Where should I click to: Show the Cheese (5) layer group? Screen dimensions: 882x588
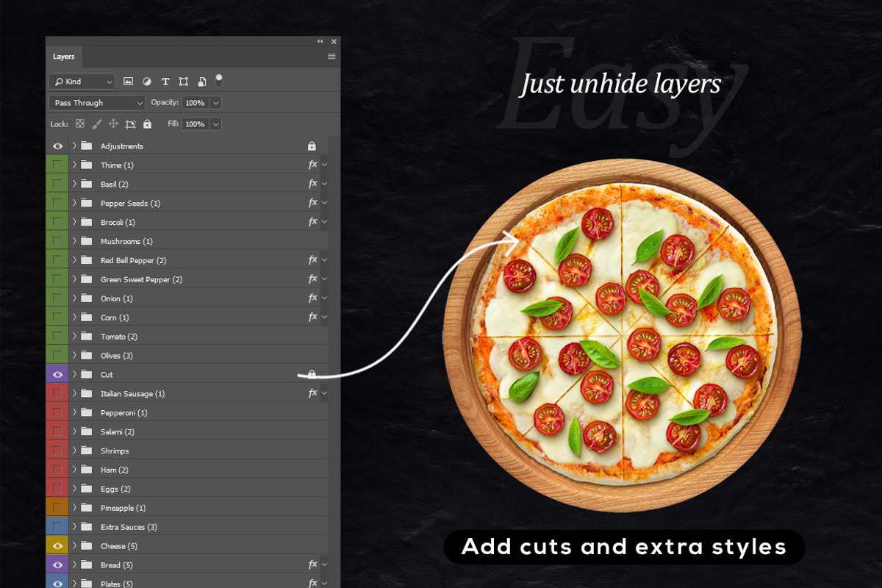point(57,545)
